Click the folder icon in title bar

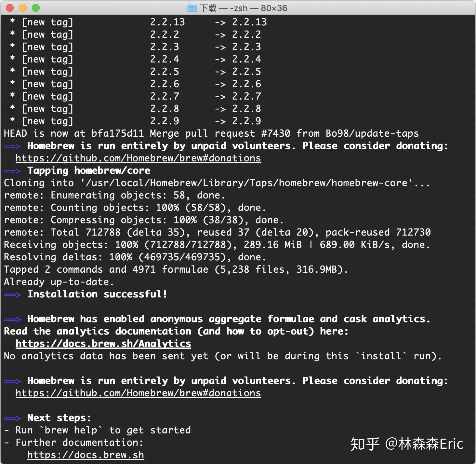(x=192, y=8)
